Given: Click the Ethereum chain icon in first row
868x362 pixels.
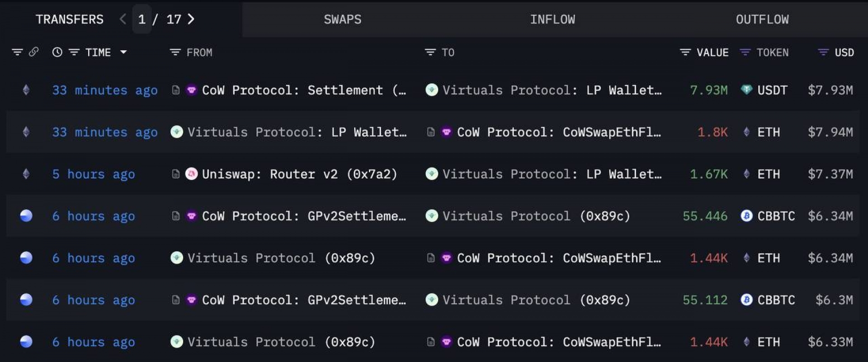Looking at the screenshot, I should (26, 90).
